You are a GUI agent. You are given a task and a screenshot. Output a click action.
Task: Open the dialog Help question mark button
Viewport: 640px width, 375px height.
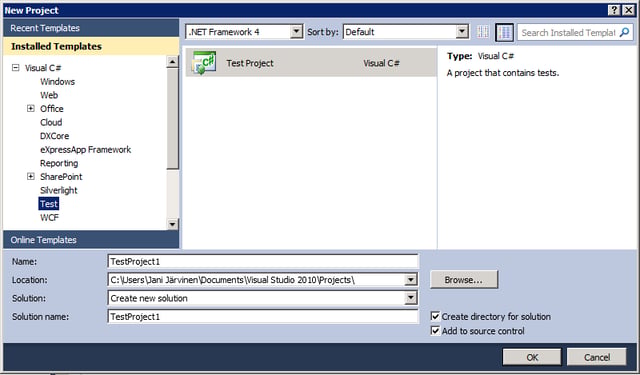[614, 10]
